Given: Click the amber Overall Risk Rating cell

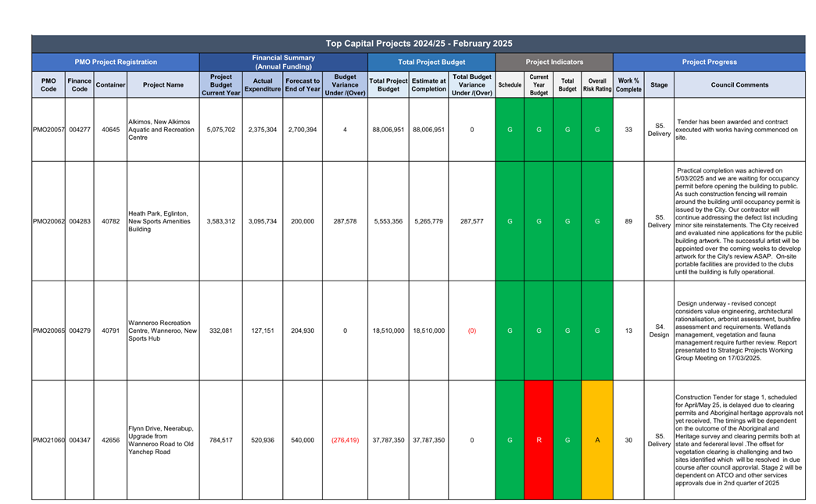Looking at the screenshot, I should pos(597,440).
